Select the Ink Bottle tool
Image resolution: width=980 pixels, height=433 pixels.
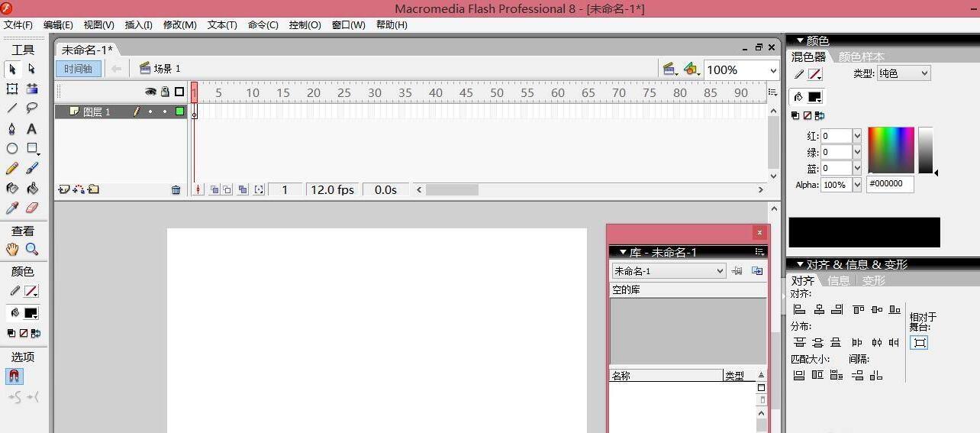point(12,188)
